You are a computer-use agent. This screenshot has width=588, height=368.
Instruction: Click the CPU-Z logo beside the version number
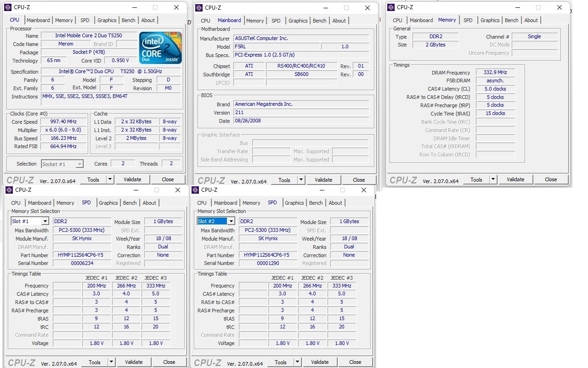[x=21, y=180]
